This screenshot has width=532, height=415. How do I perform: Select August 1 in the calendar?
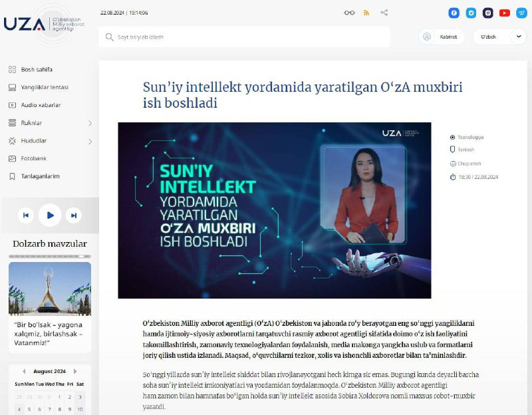pos(59,397)
